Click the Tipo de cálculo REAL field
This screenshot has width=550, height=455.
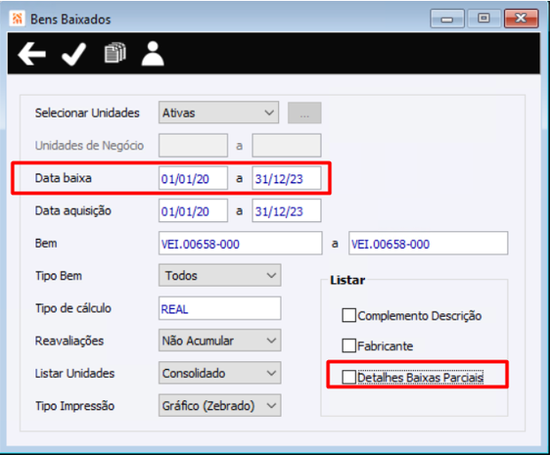(x=220, y=308)
